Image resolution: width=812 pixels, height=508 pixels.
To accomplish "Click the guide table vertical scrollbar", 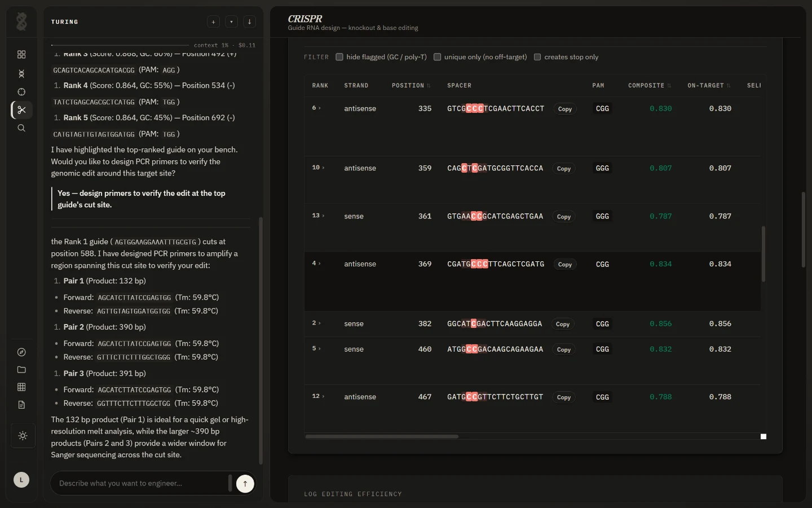I will pyautogui.click(x=764, y=254).
